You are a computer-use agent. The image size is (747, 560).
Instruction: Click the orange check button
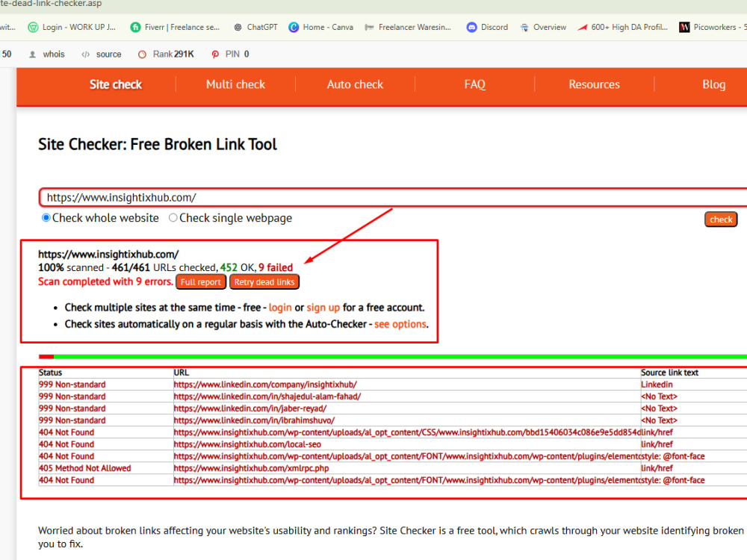click(721, 220)
